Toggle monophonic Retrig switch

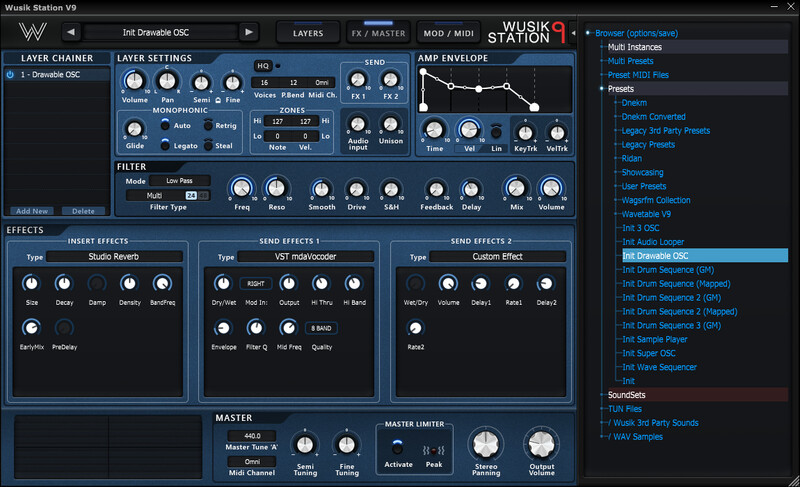(x=208, y=124)
